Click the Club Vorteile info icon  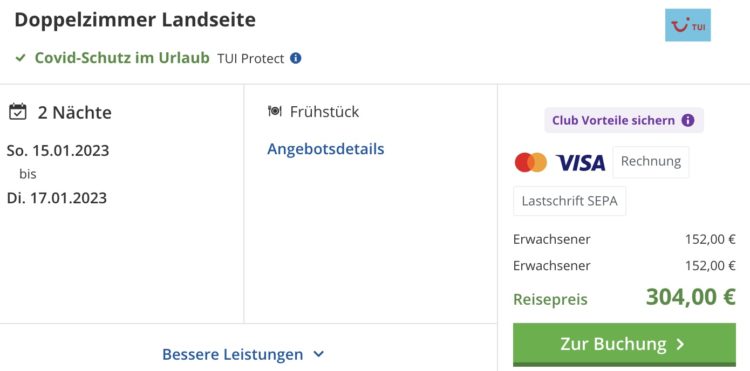pos(688,120)
